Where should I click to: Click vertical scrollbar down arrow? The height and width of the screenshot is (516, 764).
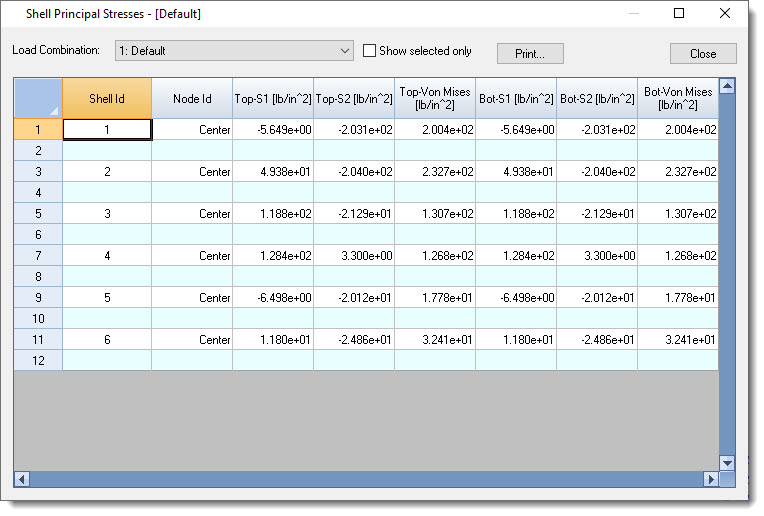click(x=727, y=463)
